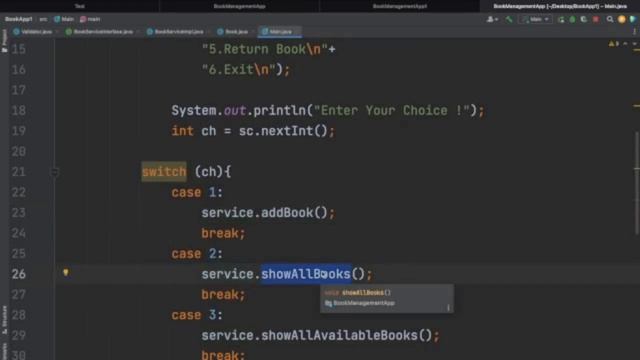This screenshot has width=640, height=360.
Task: Jump to previous highlighted error arrow
Action: [x=625, y=43]
